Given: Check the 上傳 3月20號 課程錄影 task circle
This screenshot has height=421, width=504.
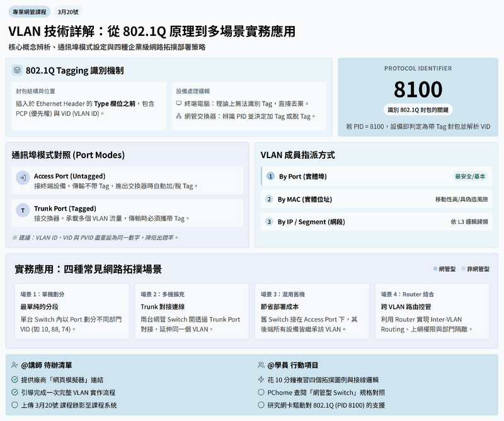Looking at the screenshot, I should (15, 405).
